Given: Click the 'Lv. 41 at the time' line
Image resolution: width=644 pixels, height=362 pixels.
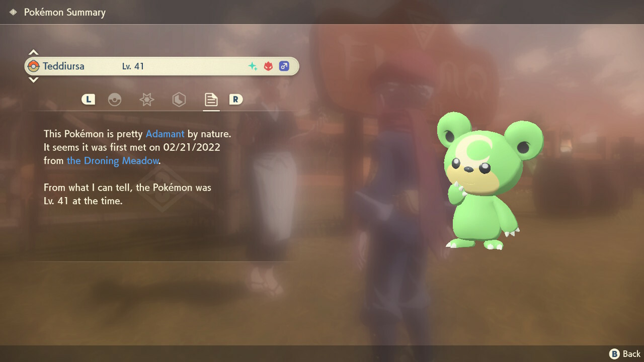Looking at the screenshot, I should pos(83,201).
